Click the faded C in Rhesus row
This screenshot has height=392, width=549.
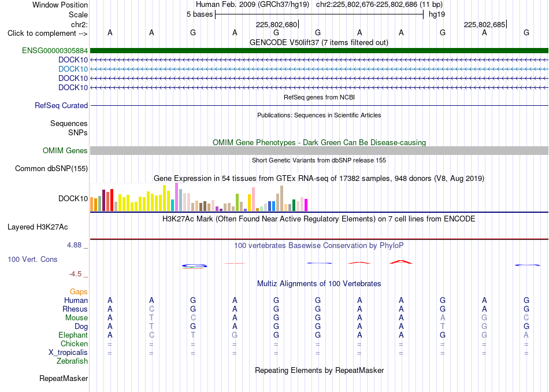(151, 309)
